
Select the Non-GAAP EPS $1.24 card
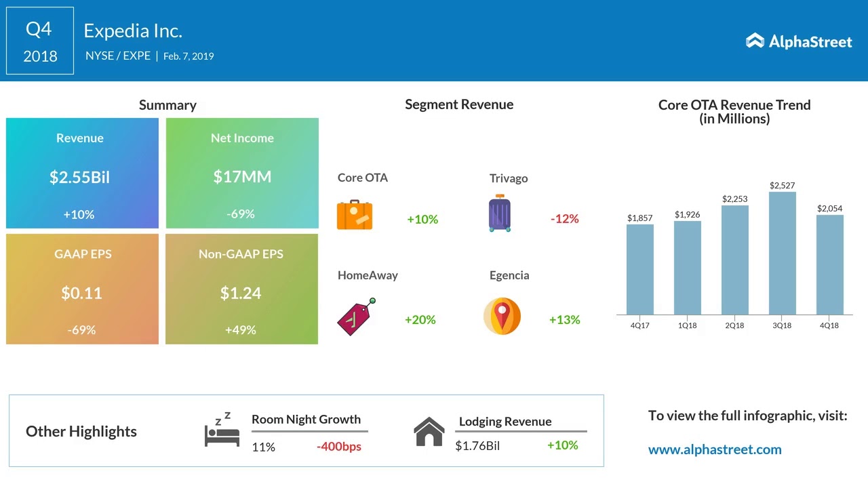pos(241,289)
